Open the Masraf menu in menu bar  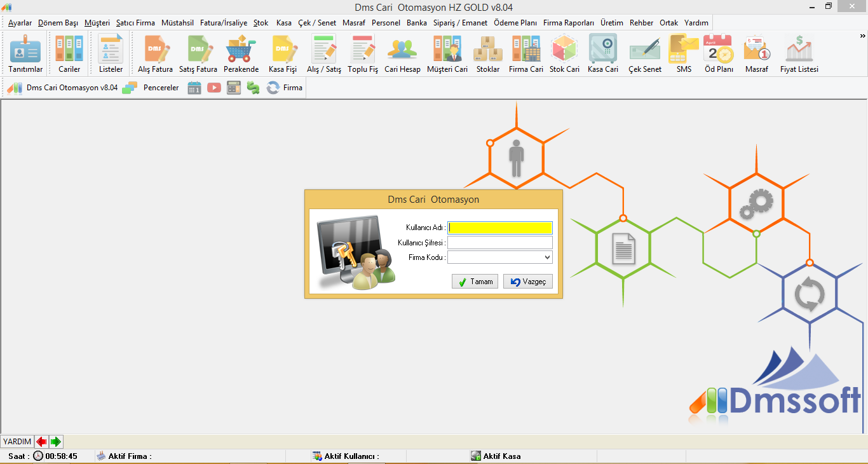pos(354,23)
